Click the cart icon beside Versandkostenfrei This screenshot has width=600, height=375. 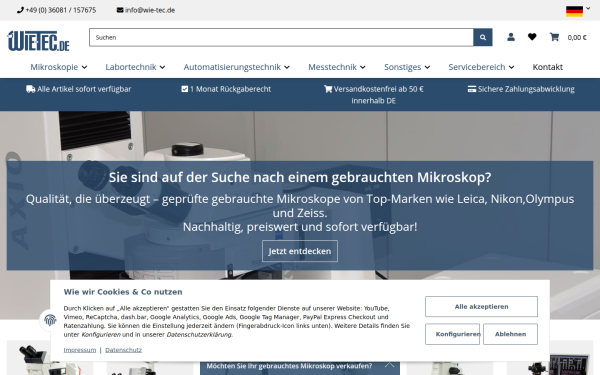point(328,89)
